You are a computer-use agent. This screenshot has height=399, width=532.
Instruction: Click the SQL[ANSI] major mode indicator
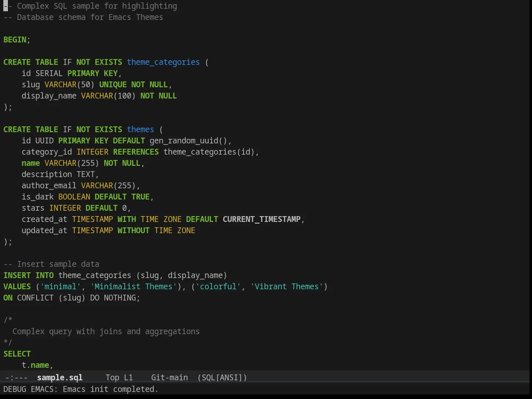pyautogui.click(x=222, y=377)
